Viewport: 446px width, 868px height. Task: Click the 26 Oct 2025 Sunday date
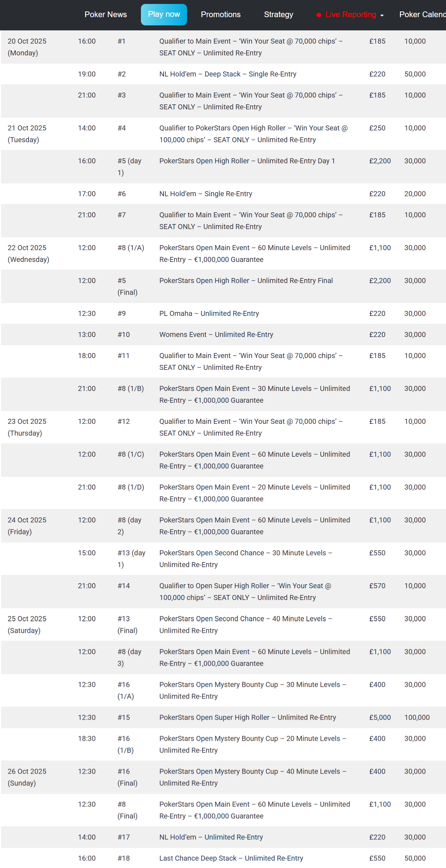tap(27, 777)
